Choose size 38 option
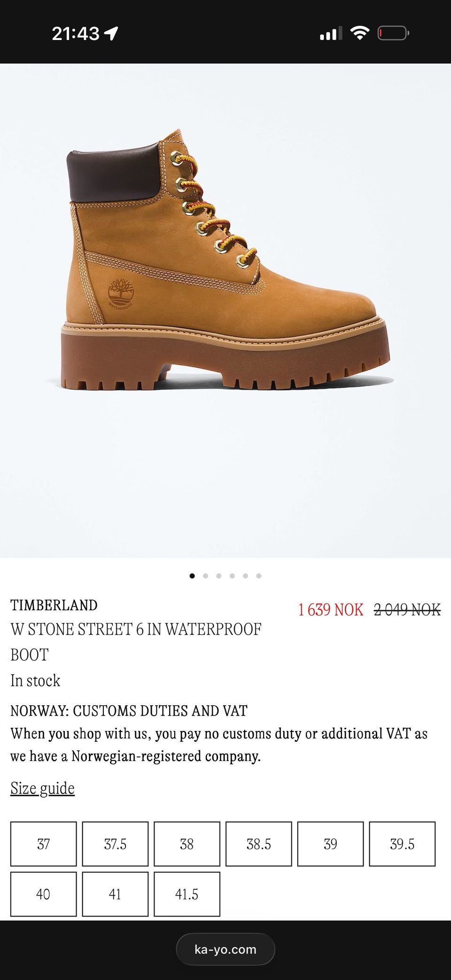 (x=187, y=844)
